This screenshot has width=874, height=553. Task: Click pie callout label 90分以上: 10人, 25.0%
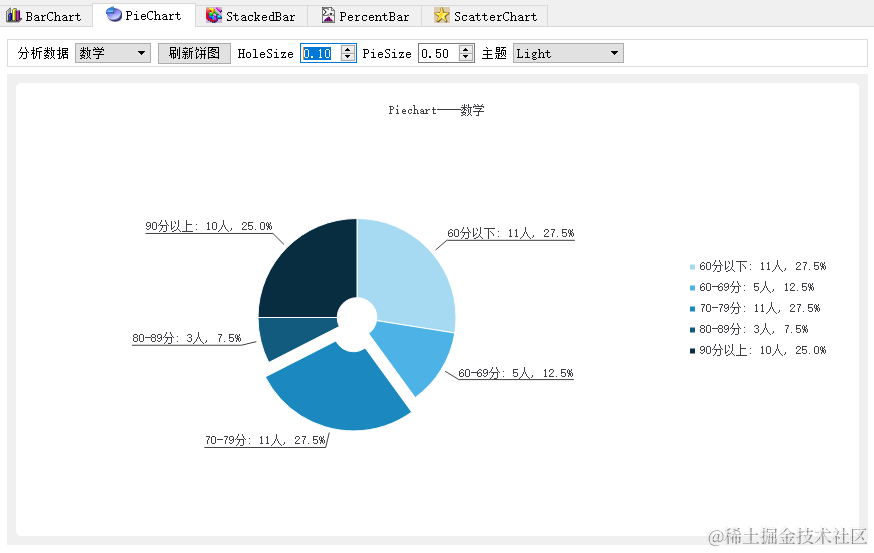coord(209,226)
